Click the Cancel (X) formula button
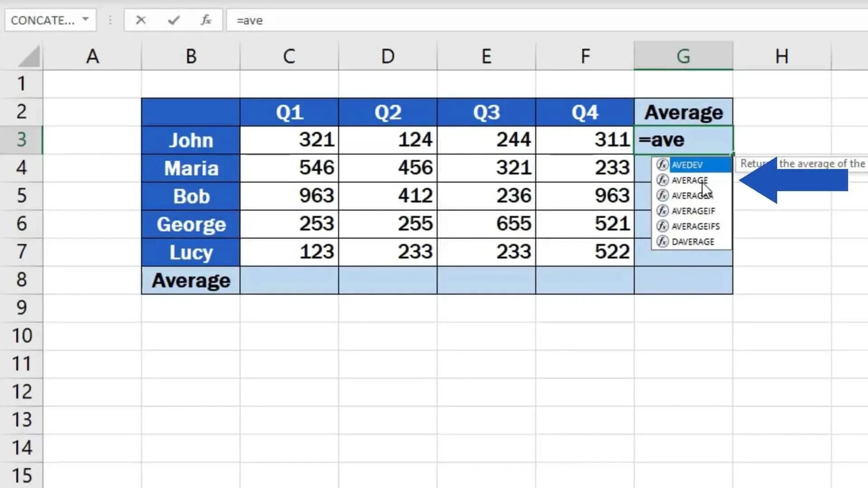 click(141, 20)
